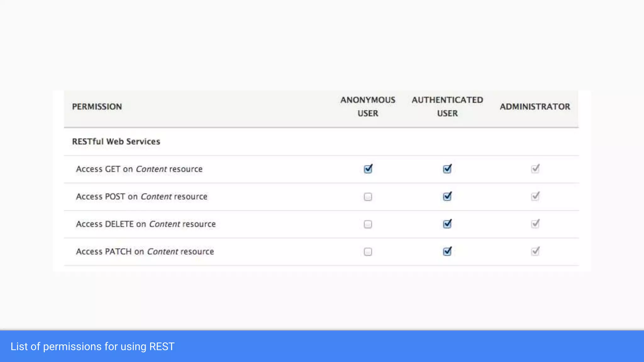The image size is (644, 362).
Task: Uncheck DELETE permission for Authenticated user
Action: (447, 224)
